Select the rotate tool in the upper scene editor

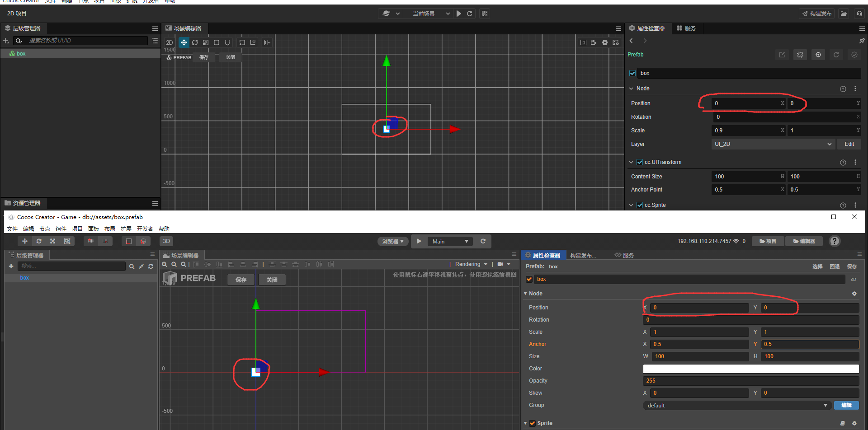tap(195, 42)
